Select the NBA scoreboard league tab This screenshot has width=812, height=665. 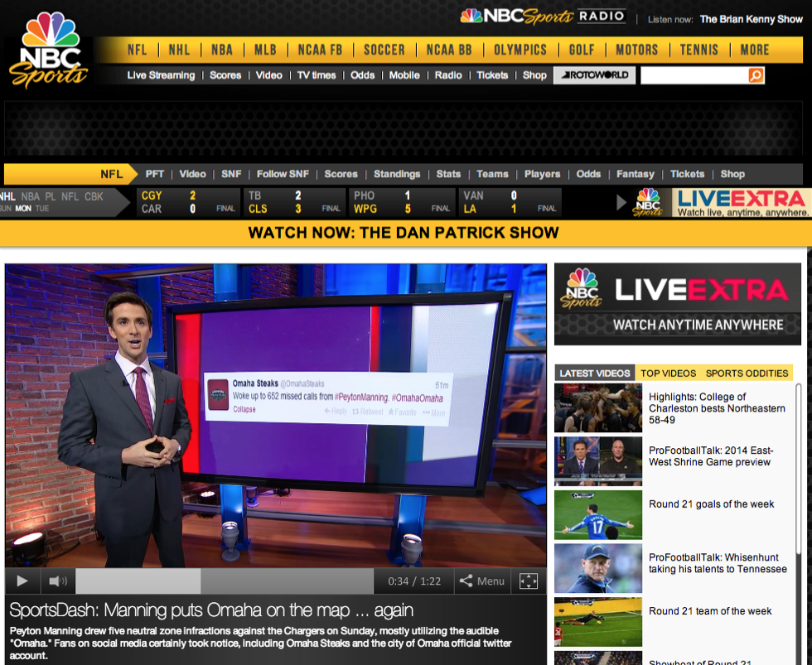30,196
